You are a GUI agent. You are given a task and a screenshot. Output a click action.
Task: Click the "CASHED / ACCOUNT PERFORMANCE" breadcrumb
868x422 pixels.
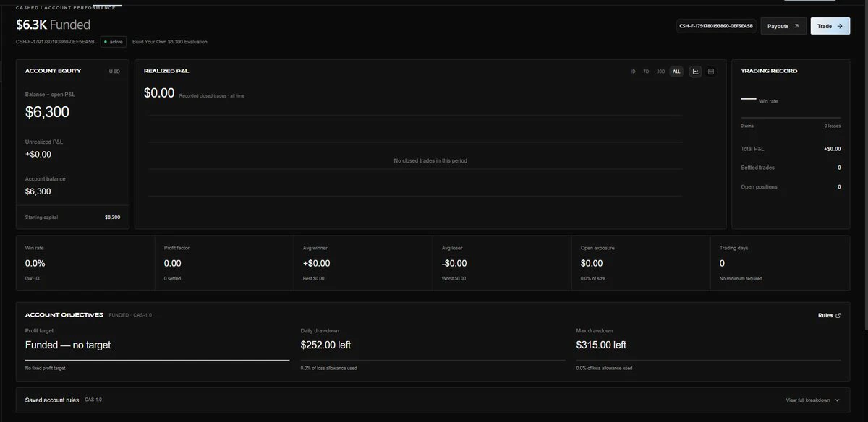[x=66, y=8]
